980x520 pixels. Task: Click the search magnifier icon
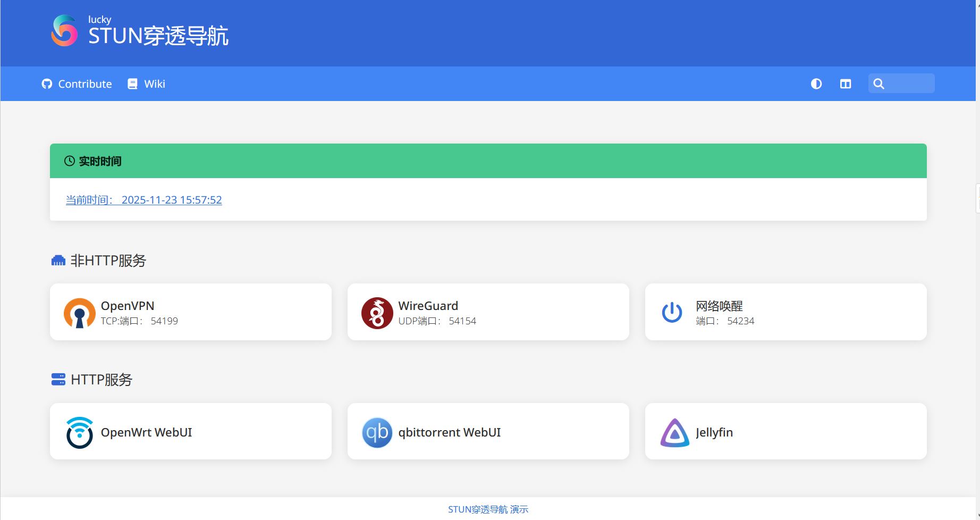tap(878, 84)
